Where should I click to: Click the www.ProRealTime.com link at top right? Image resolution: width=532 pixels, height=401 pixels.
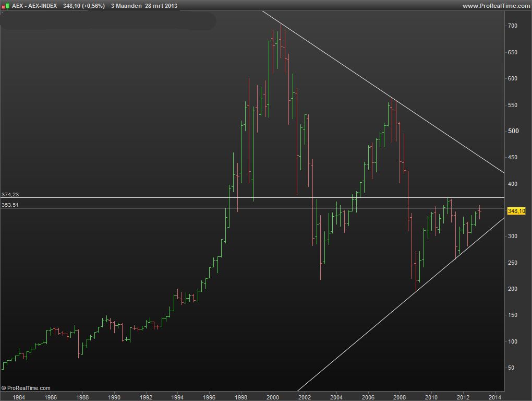[x=495, y=6]
